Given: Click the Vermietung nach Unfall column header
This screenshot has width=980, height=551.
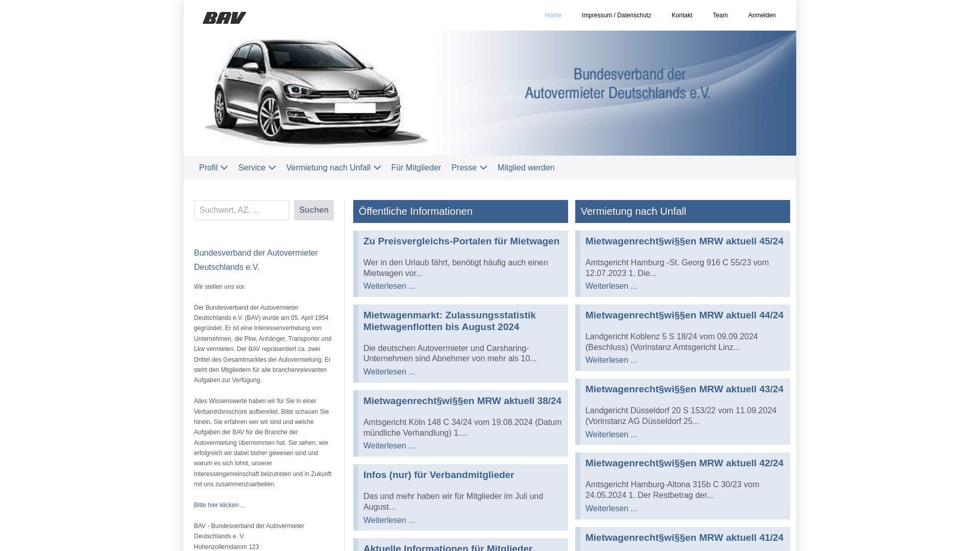Looking at the screenshot, I should tap(682, 211).
